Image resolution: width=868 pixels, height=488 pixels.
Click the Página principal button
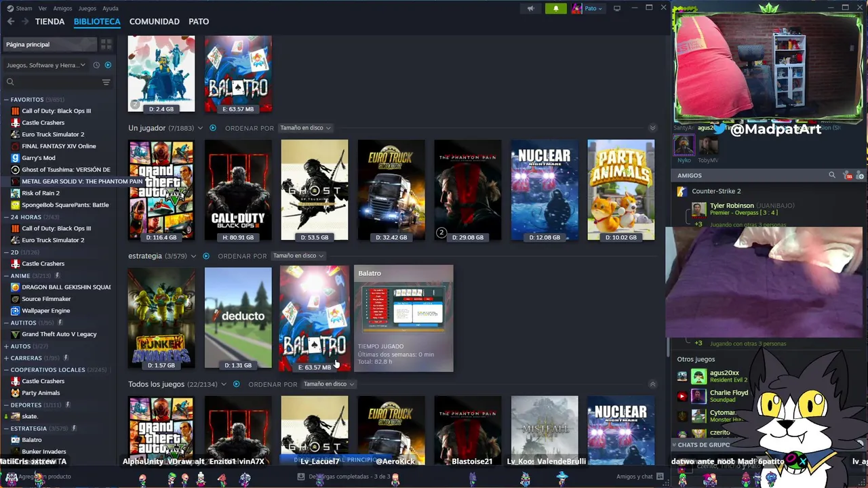50,44
